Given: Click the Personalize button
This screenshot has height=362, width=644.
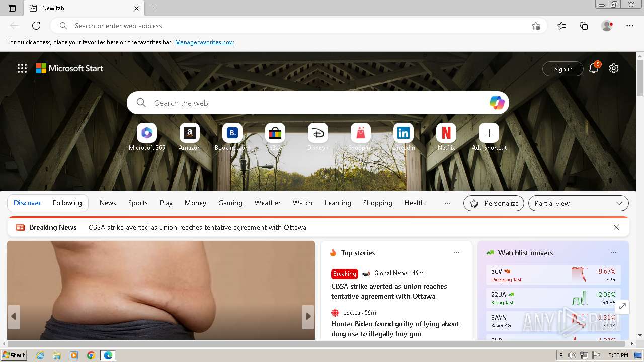Looking at the screenshot, I should [494, 203].
